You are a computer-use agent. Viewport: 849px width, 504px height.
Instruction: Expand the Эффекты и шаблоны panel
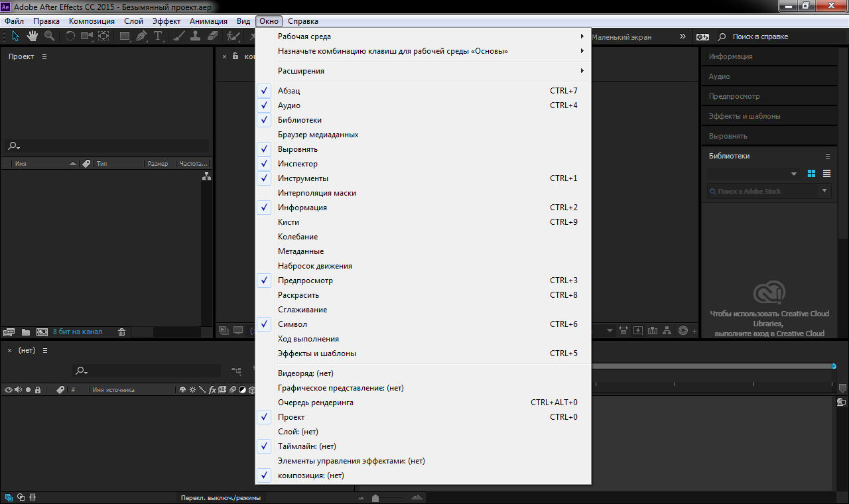click(769, 116)
